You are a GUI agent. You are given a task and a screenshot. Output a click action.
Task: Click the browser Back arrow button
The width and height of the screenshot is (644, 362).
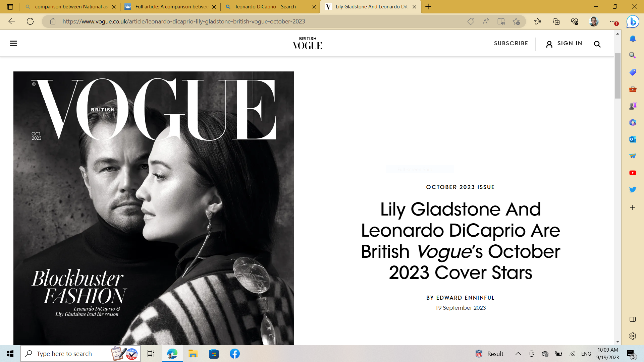tap(12, 21)
